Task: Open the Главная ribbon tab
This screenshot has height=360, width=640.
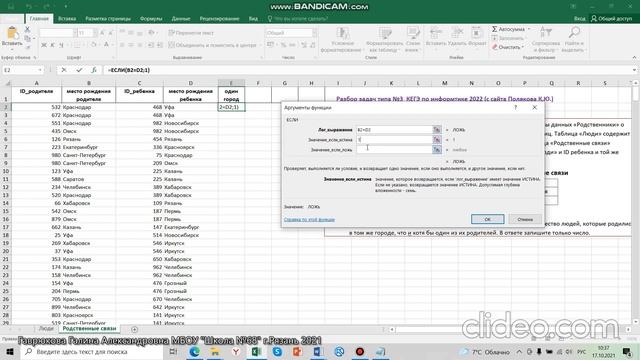Action: tap(39, 18)
